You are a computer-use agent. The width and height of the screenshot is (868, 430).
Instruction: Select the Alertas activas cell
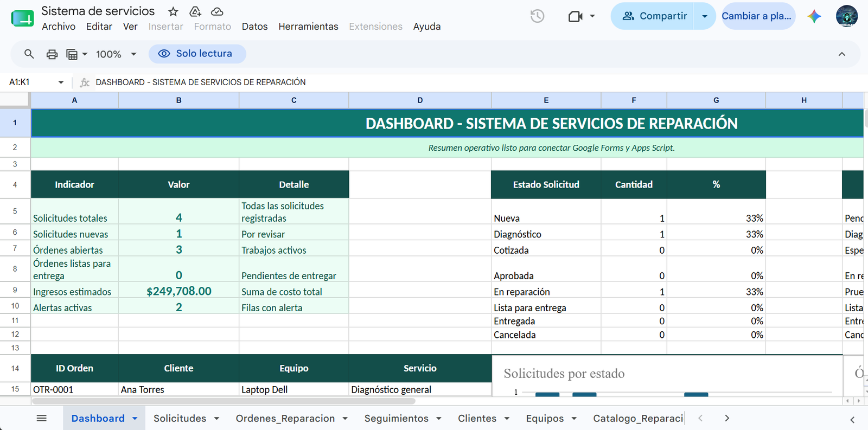75,306
